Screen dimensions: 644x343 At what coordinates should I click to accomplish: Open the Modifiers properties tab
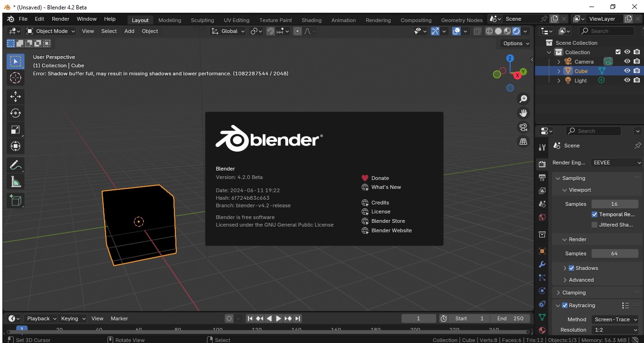[542, 264]
